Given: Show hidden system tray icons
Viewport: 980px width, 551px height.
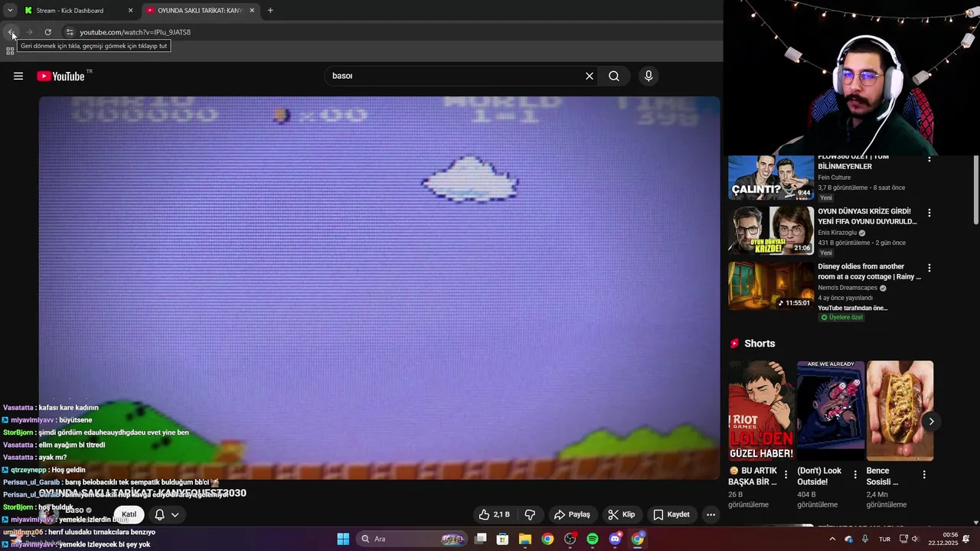Looking at the screenshot, I should pos(832,539).
